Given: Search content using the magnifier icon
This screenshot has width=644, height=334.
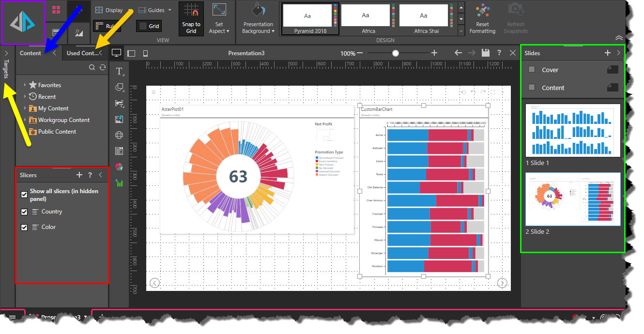Looking at the screenshot, I should (x=92, y=68).
